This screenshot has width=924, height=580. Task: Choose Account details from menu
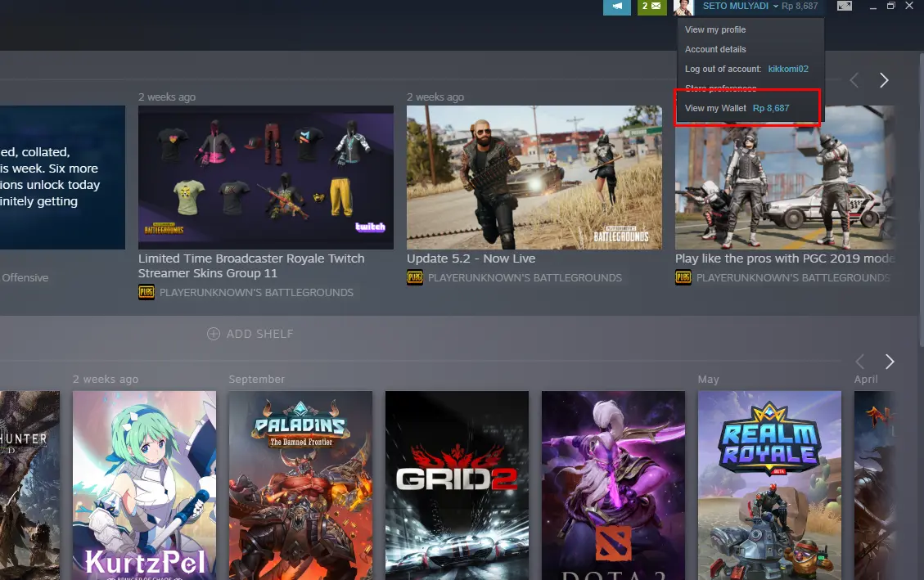[715, 49]
